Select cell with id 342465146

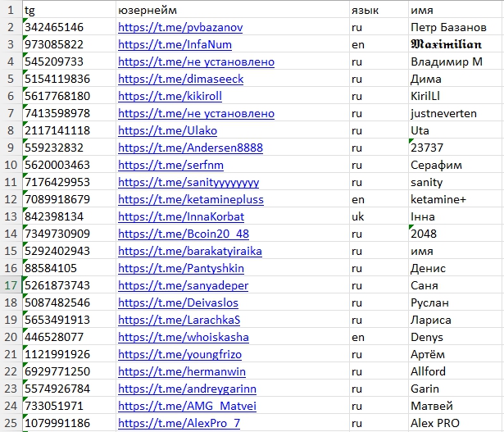pyautogui.click(x=69, y=27)
